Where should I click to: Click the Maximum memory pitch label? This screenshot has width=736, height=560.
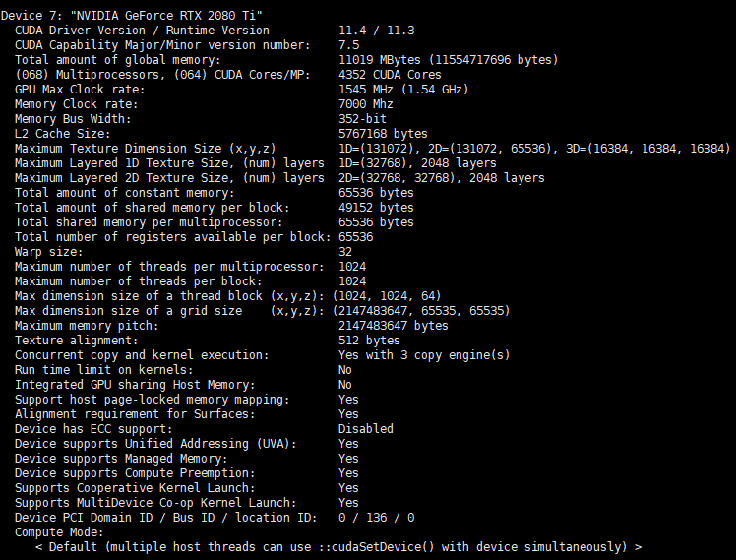tap(86, 325)
